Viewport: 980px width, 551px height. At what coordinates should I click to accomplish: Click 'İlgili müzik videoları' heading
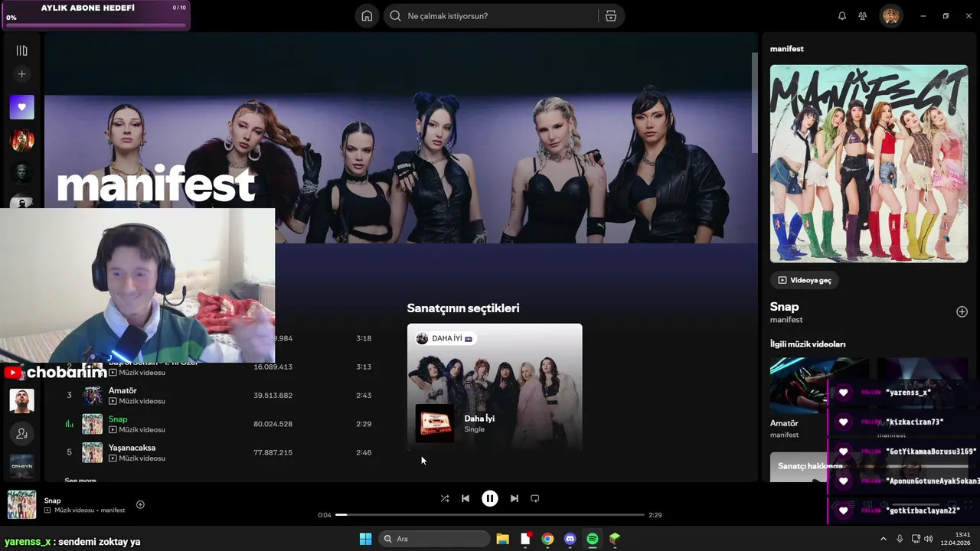point(808,344)
